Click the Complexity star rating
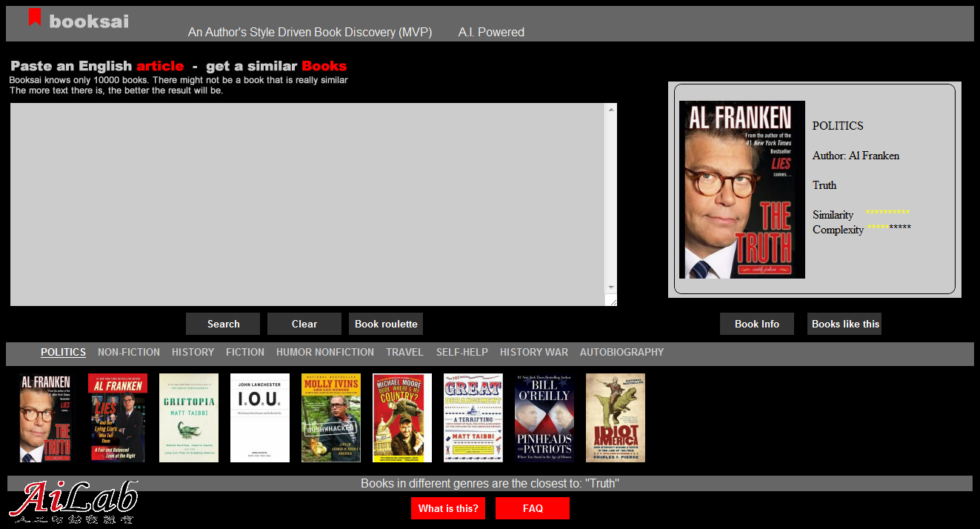Viewport: 980px width, 529px height. [889, 228]
